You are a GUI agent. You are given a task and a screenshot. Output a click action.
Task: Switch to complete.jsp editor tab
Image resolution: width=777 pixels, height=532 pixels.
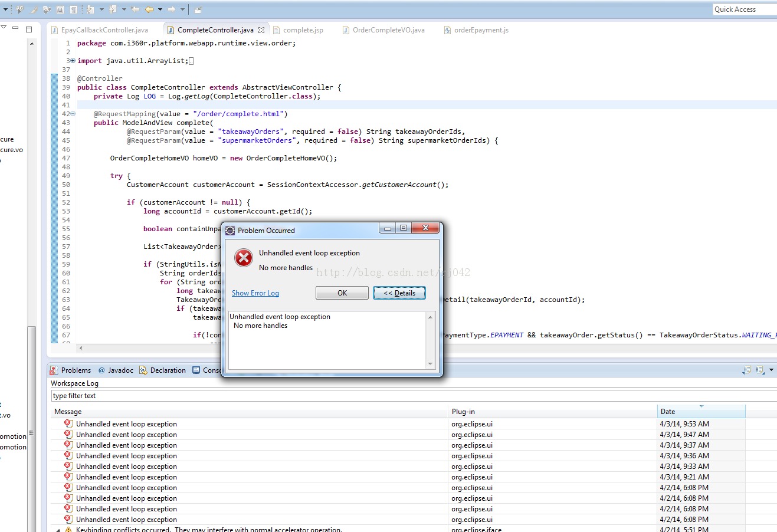(x=298, y=30)
